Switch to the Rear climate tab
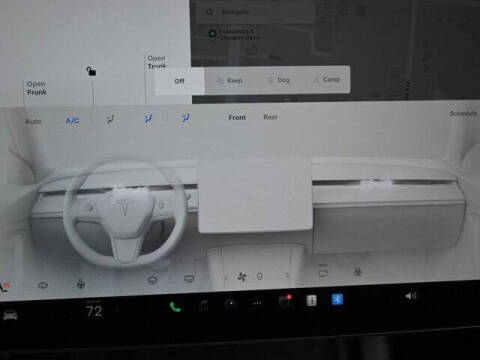Screen dimensions: 480x360 (270, 117)
